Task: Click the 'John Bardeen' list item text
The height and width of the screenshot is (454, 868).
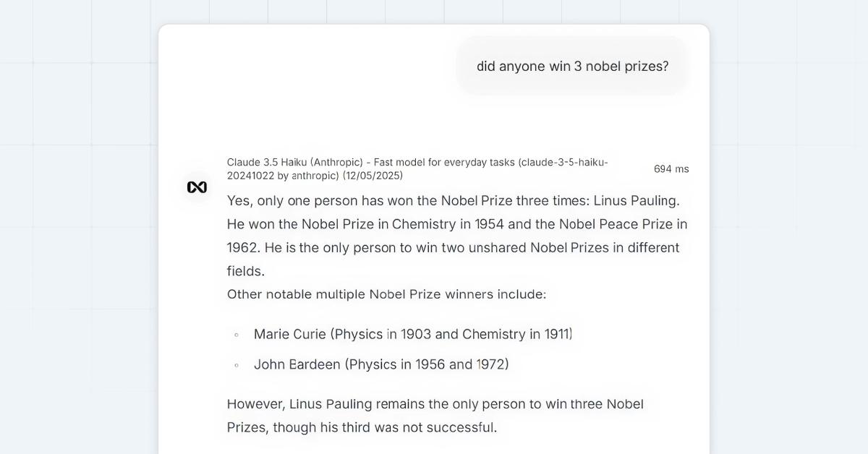Action: click(297, 364)
